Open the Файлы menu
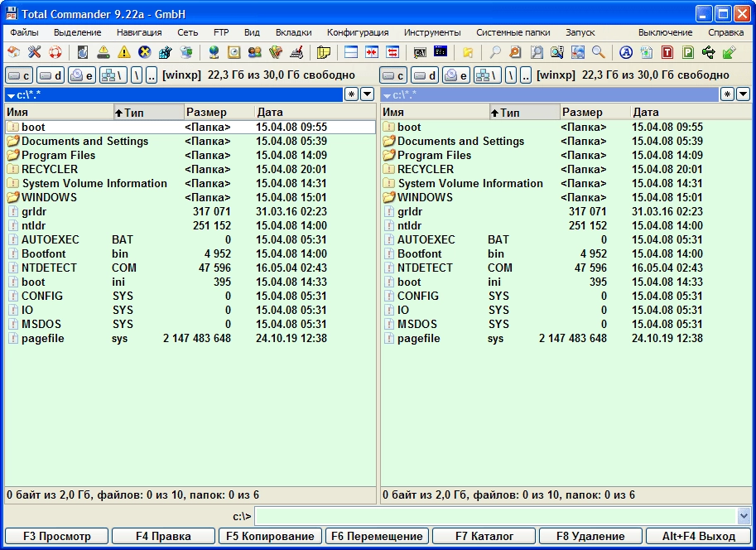756x550 pixels. point(24,32)
